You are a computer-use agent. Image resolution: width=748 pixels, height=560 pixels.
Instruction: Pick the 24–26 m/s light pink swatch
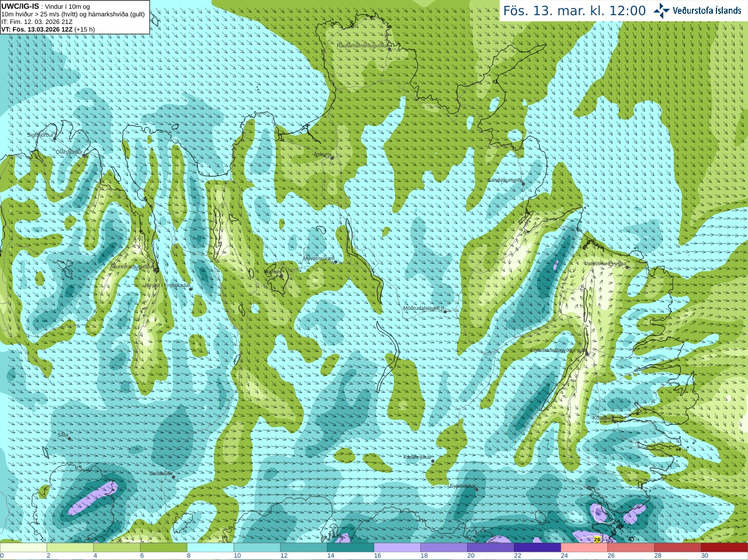click(x=584, y=548)
